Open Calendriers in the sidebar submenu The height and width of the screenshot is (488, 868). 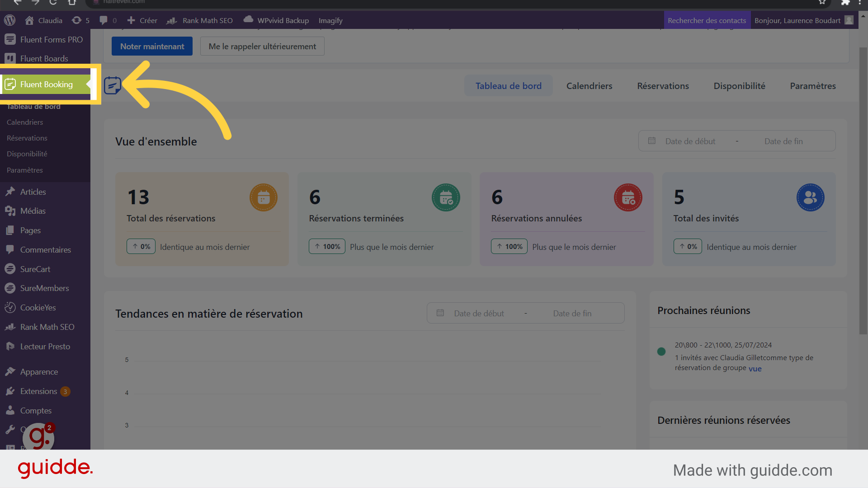(x=25, y=122)
